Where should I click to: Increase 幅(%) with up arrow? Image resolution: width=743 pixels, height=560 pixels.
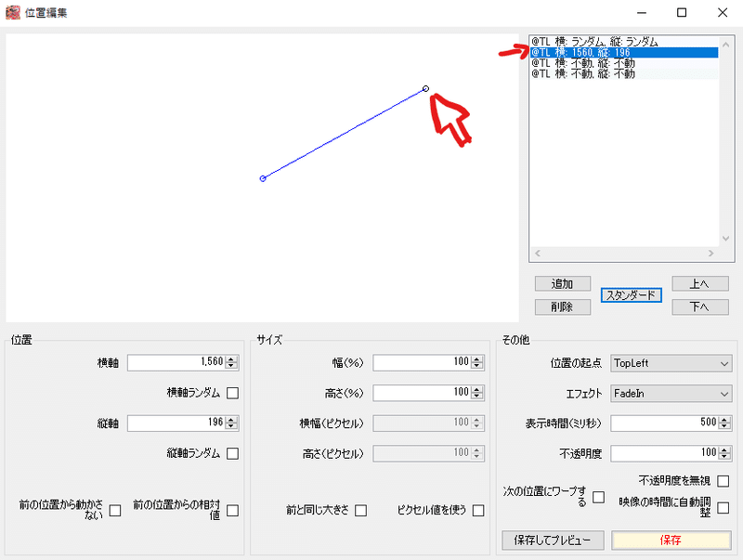click(477, 359)
